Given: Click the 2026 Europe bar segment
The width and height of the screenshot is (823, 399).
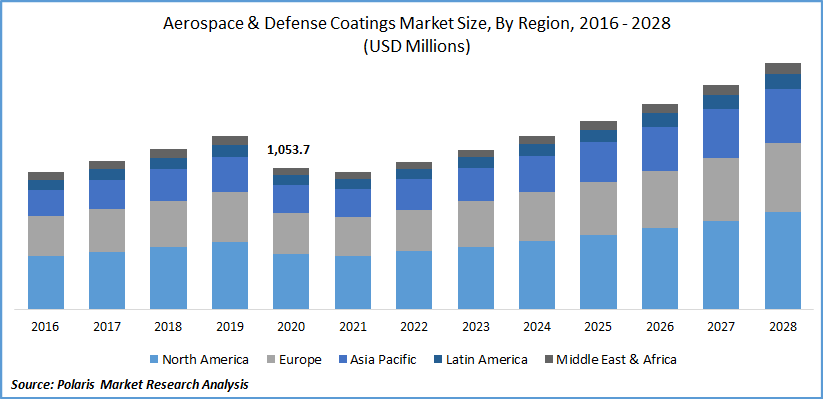Looking at the screenshot, I should coord(660,200).
